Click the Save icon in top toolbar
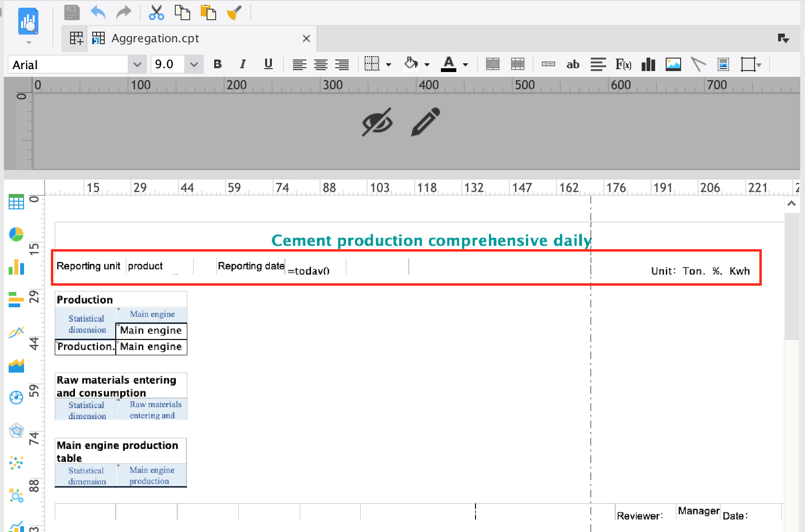The width and height of the screenshot is (805, 532). (x=72, y=12)
